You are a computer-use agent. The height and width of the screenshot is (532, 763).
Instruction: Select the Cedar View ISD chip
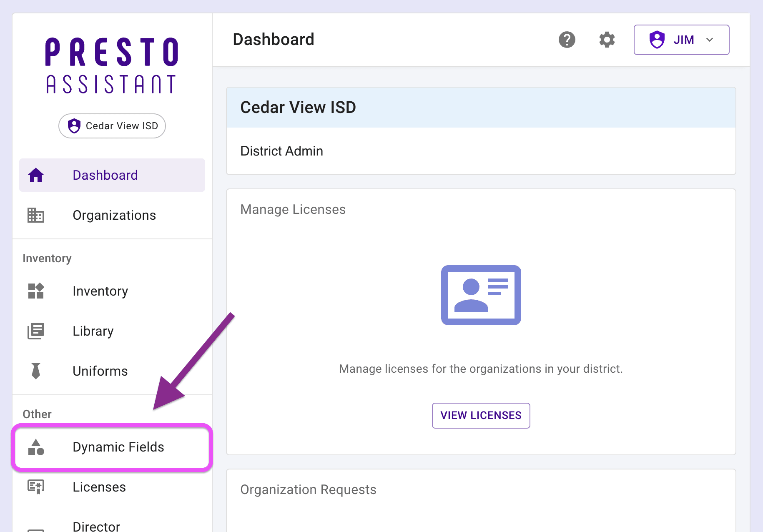click(112, 126)
